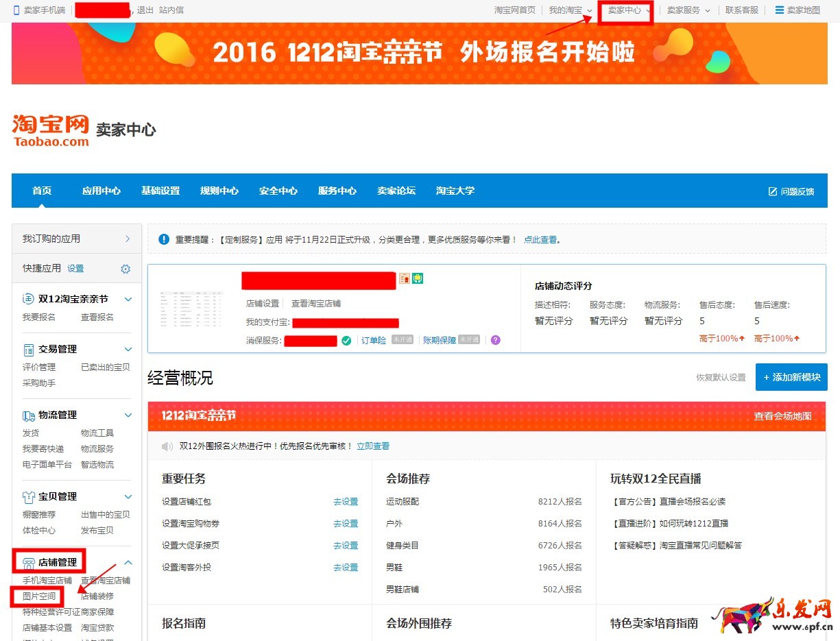This screenshot has width=840, height=641.
Task: Click the purple question mark help icon
Action: click(496, 340)
